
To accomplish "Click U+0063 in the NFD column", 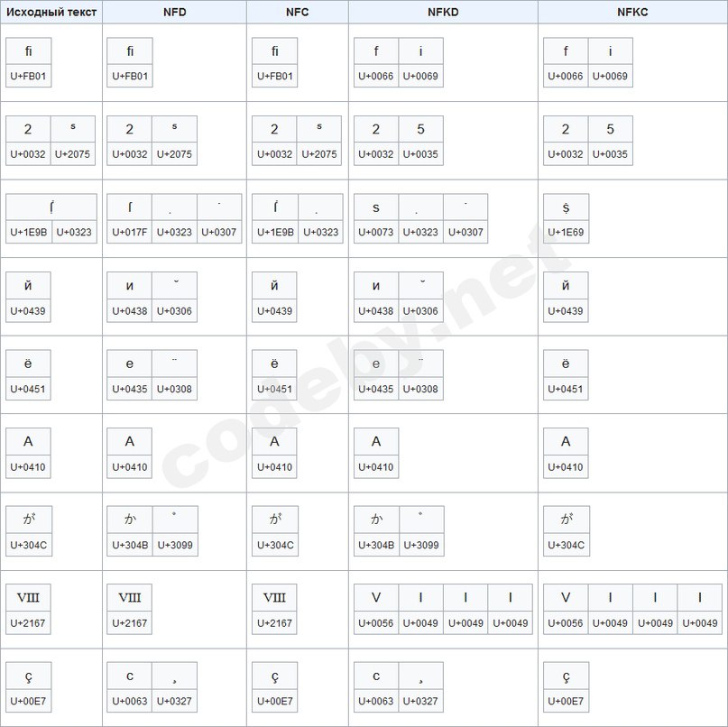I will click(x=130, y=701).
